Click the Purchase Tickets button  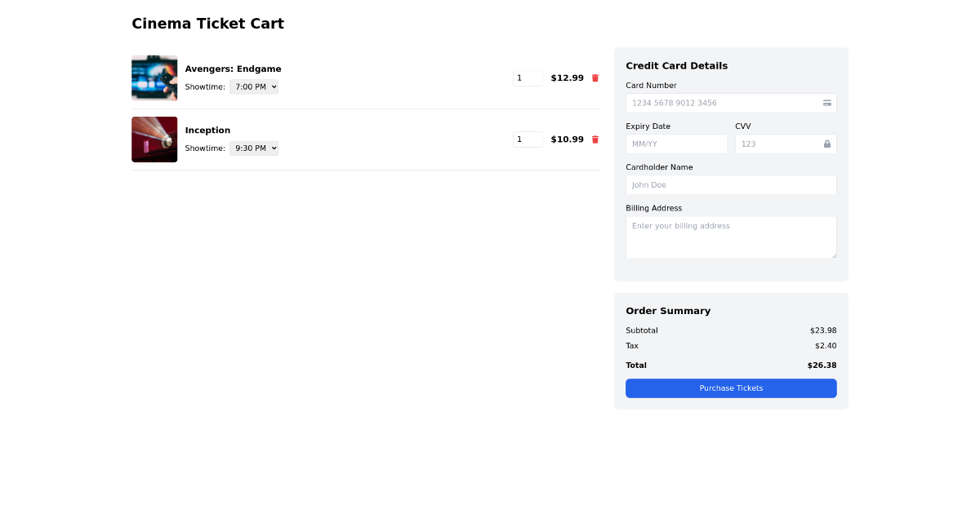click(x=731, y=388)
